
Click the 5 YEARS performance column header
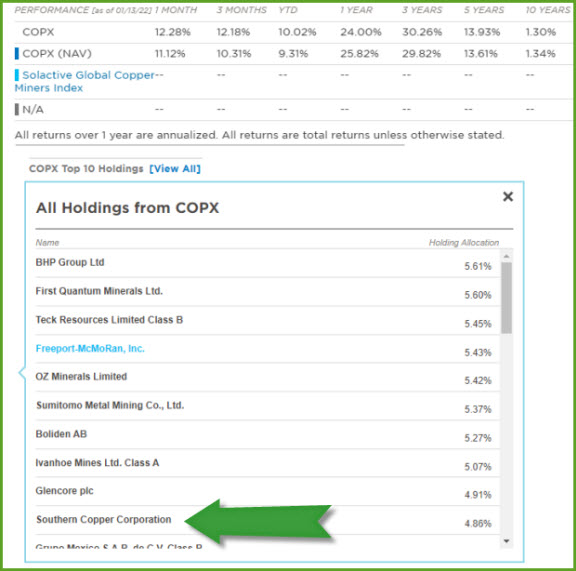point(484,10)
